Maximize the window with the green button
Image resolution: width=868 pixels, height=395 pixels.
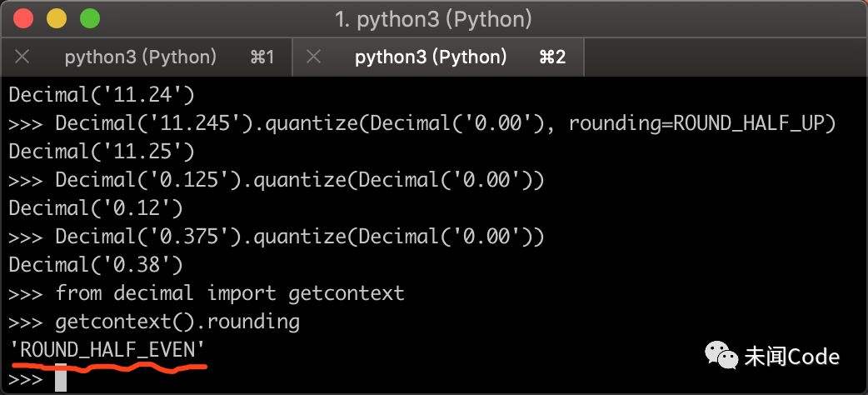click(x=89, y=18)
